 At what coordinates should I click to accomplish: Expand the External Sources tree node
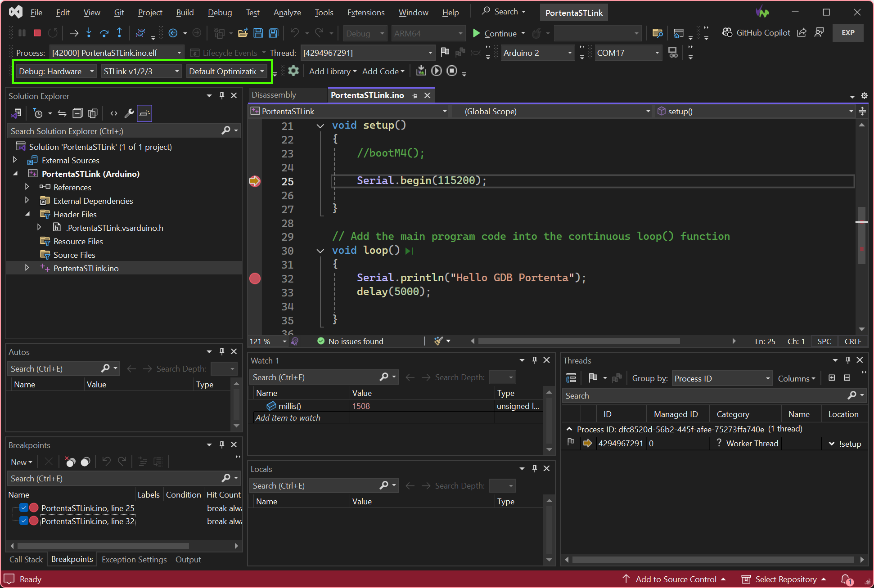(15, 160)
